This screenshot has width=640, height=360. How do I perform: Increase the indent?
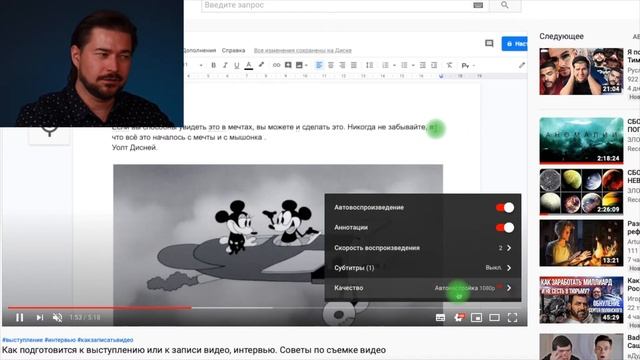pyautogui.click(x=434, y=65)
